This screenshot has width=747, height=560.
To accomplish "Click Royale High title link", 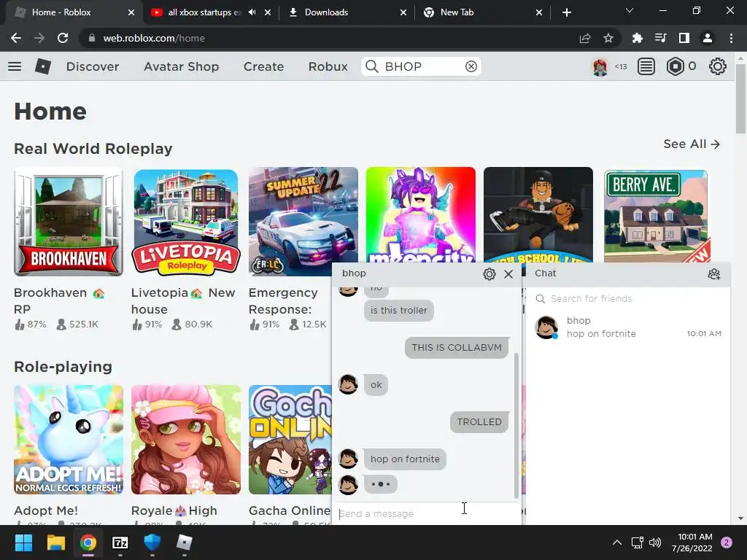I will [174, 510].
